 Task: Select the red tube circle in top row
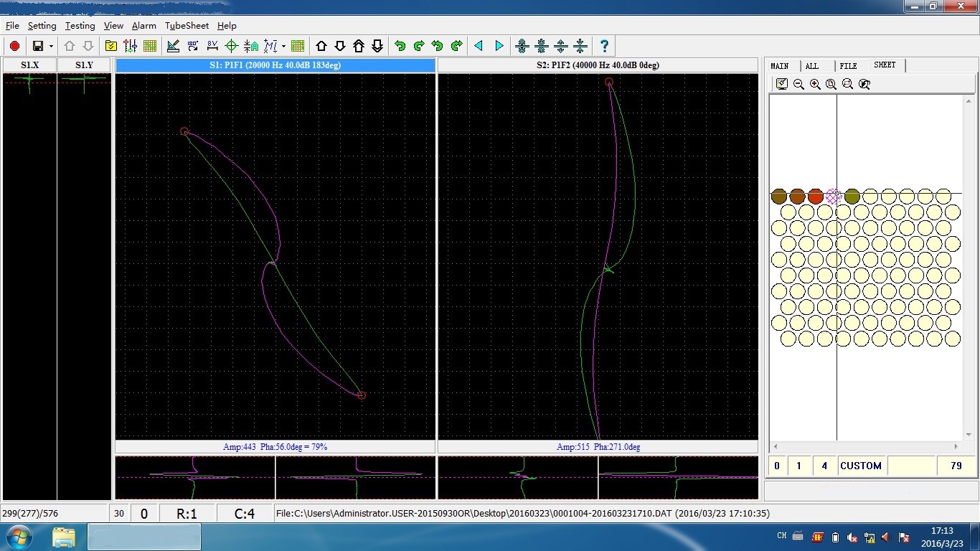(815, 197)
